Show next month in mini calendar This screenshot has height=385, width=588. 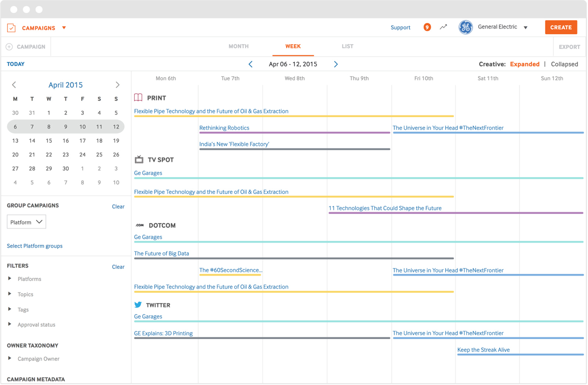click(118, 85)
